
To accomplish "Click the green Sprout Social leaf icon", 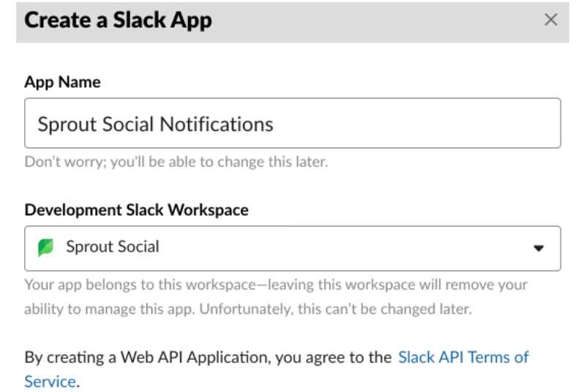I will (46, 247).
